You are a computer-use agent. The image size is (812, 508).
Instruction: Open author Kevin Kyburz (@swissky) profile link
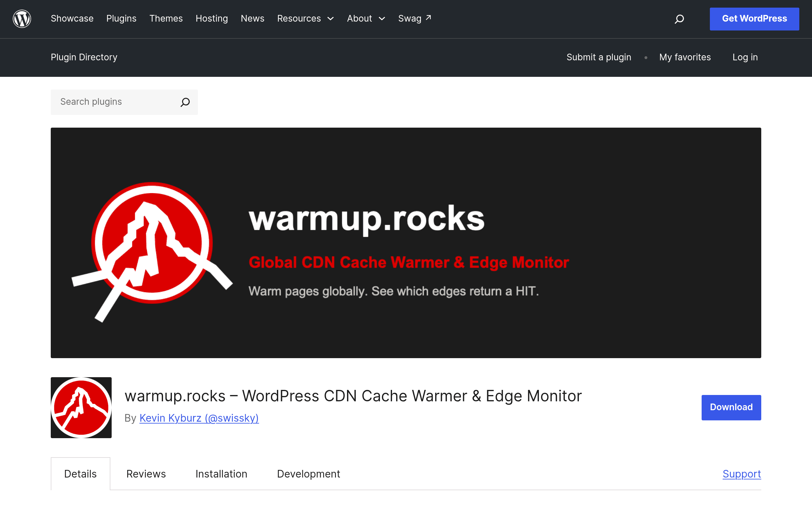coord(199,418)
